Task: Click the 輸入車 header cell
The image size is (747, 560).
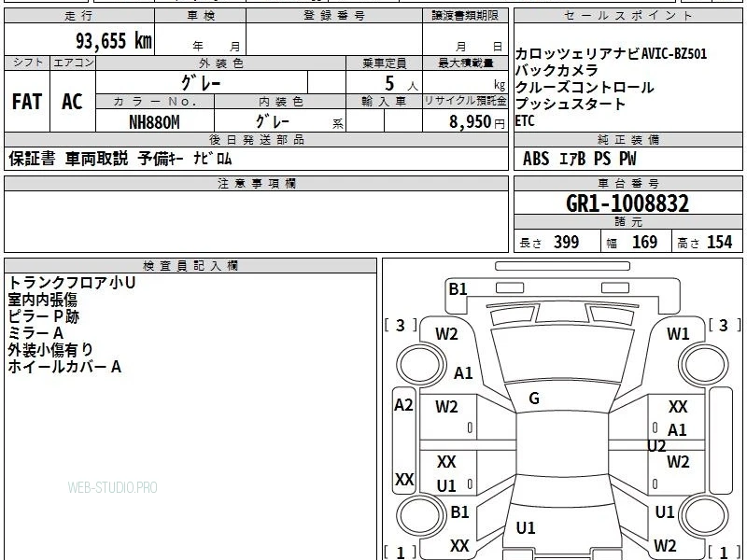Action: click(x=385, y=102)
